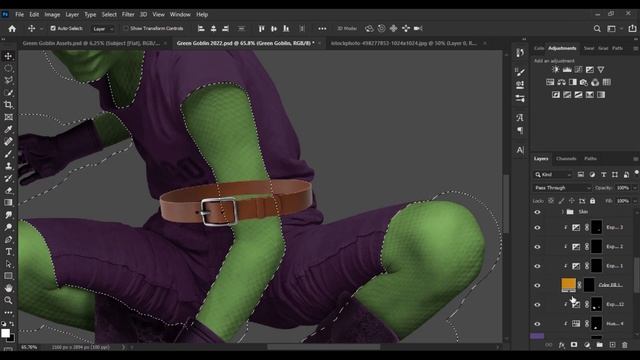This screenshot has width=640, height=360.
Task: Open the Fill value dropdown arrow
Action: point(635,201)
